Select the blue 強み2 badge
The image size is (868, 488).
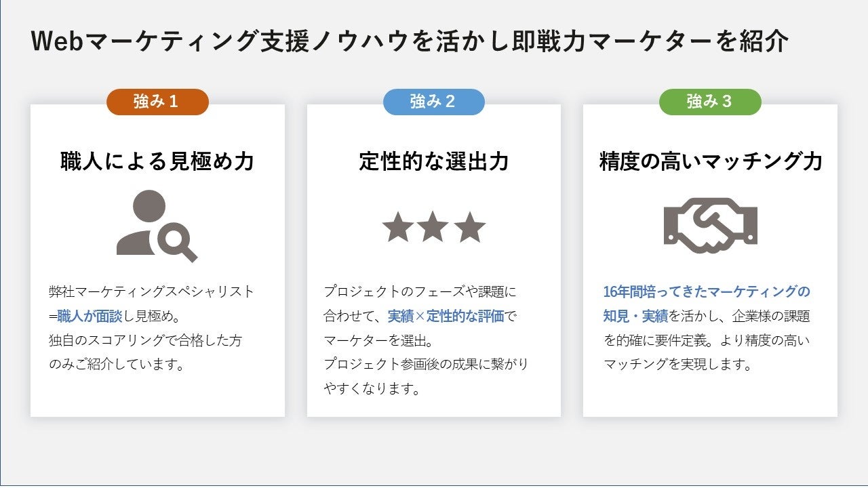pos(434,102)
